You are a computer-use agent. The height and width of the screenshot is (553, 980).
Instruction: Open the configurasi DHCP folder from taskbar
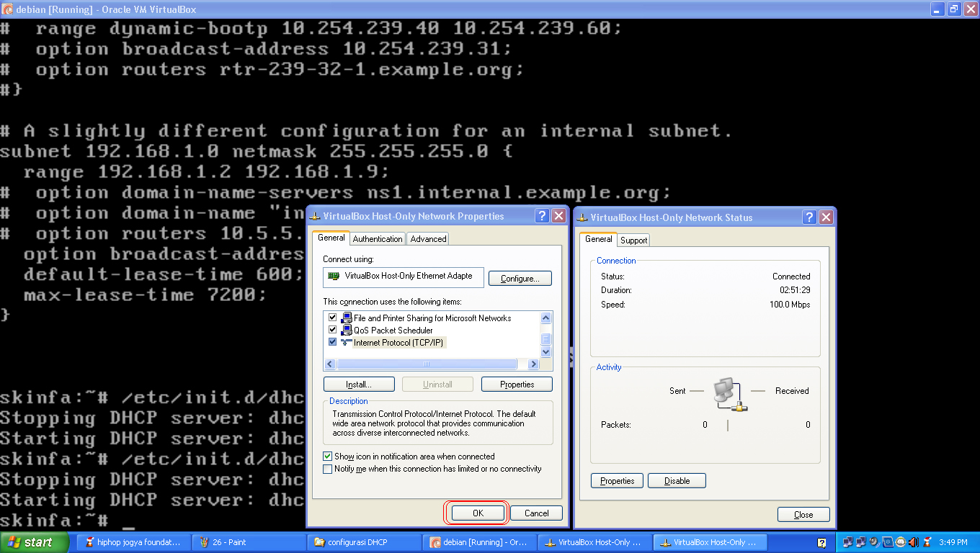coord(364,542)
